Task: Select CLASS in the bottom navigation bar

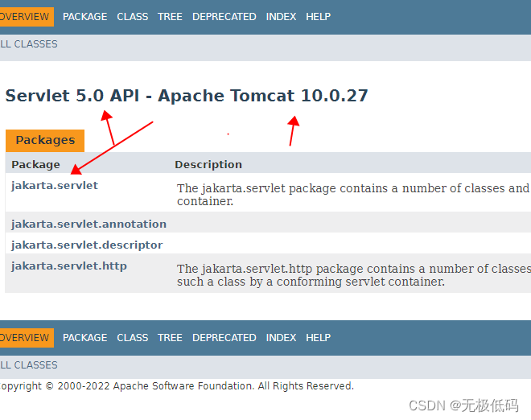Action: point(133,338)
